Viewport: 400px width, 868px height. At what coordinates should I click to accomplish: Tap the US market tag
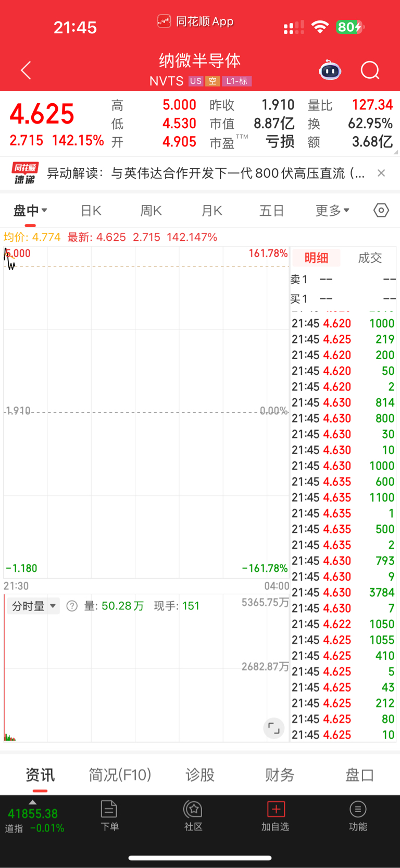[x=196, y=81]
